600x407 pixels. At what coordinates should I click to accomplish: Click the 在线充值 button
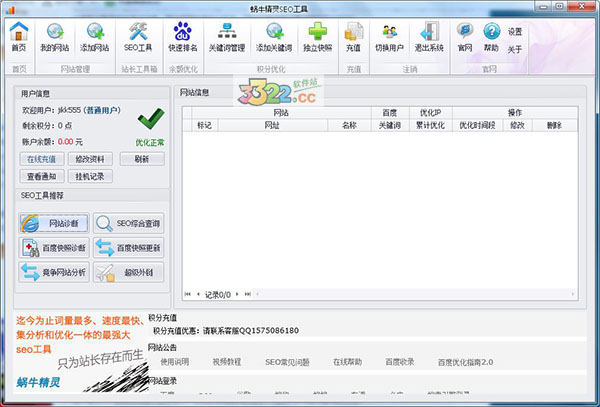click(42, 159)
